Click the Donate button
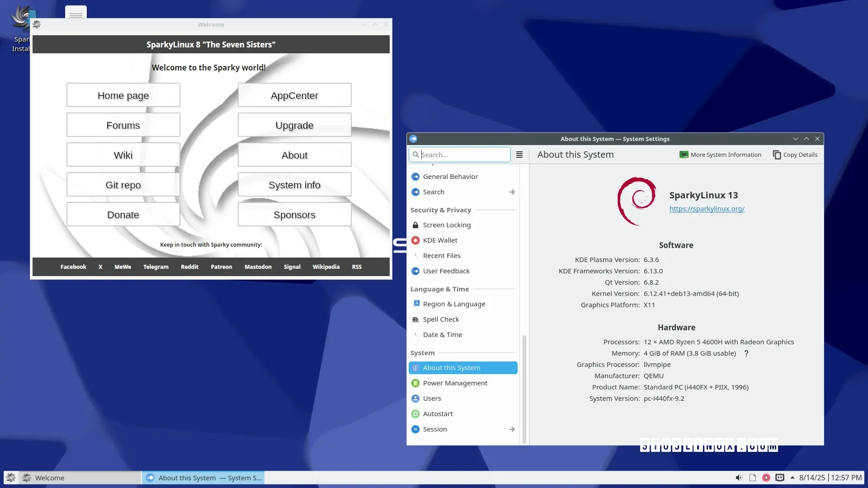Image resolution: width=868 pixels, height=488 pixels. pos(123,215)
